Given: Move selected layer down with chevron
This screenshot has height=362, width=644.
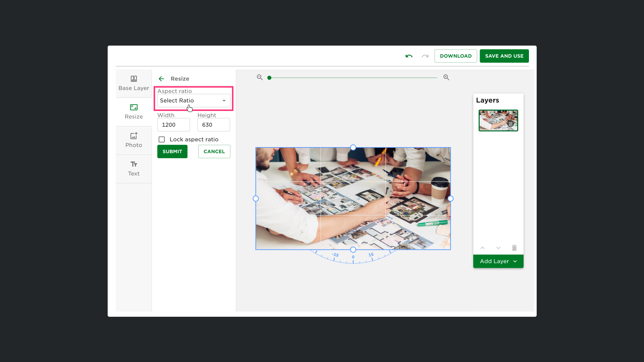Looking at the screenshot, I should [498, 248].
